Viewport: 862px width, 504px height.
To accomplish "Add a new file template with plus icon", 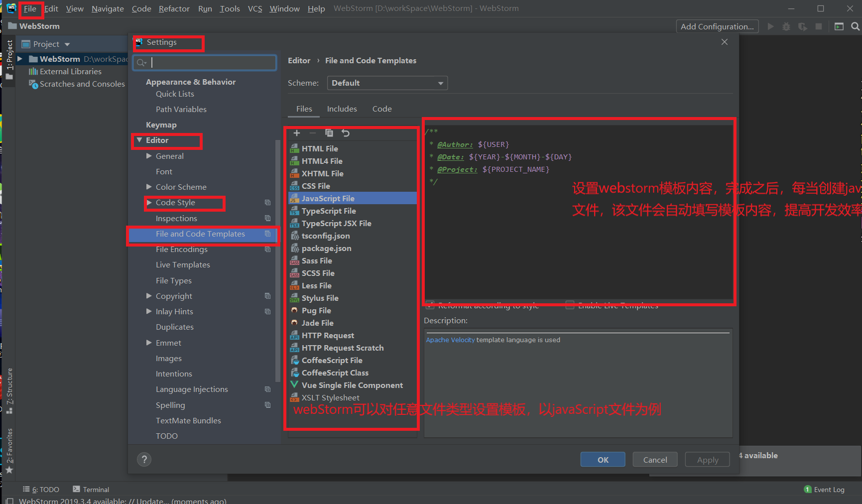I will (297, 133).
